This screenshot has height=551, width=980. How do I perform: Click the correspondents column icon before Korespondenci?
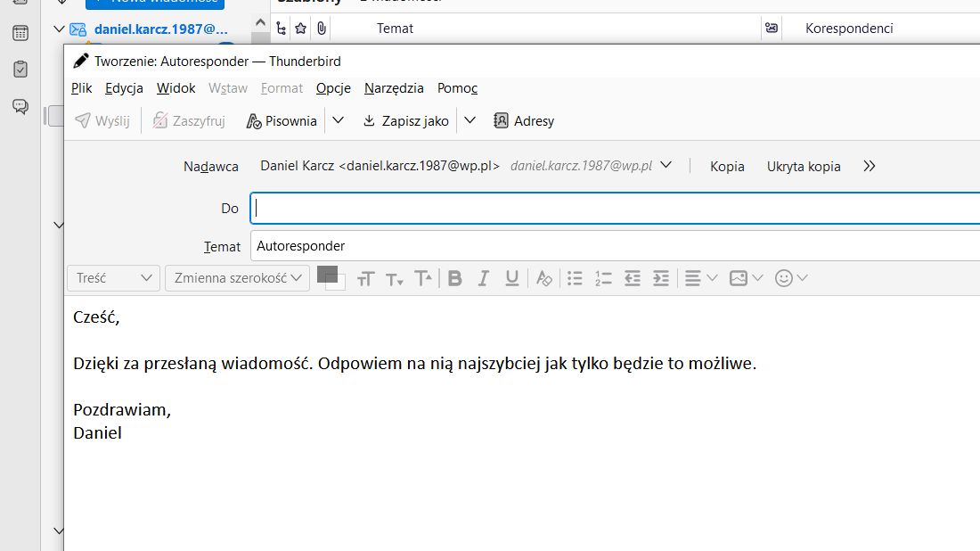point(772,29)
